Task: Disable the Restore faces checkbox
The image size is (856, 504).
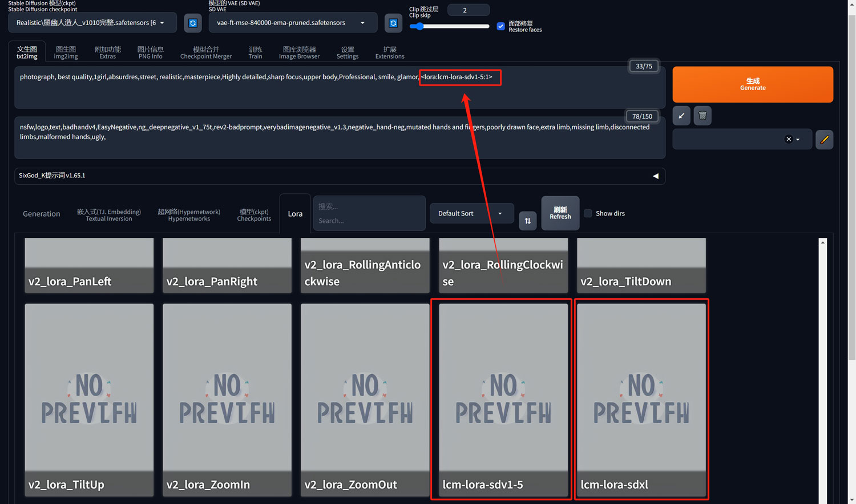Action: pyautogui.click(x=500, y=26)
